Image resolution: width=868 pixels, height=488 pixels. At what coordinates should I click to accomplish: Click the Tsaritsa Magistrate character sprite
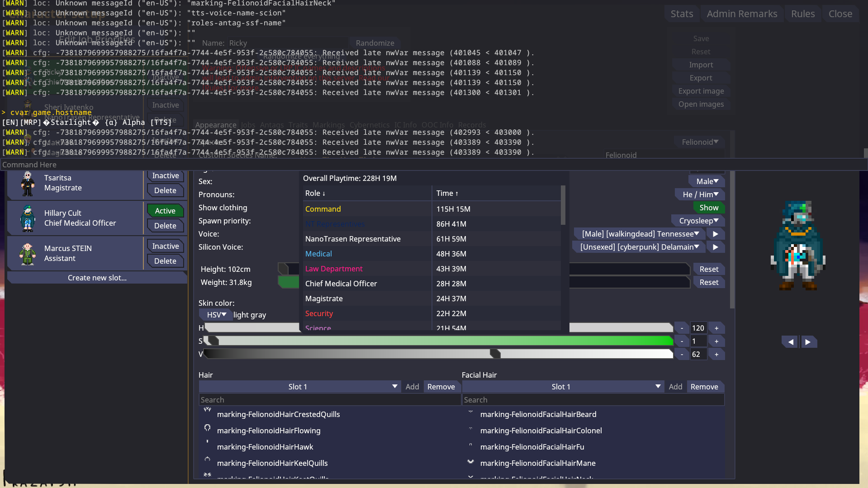[28, 183]
